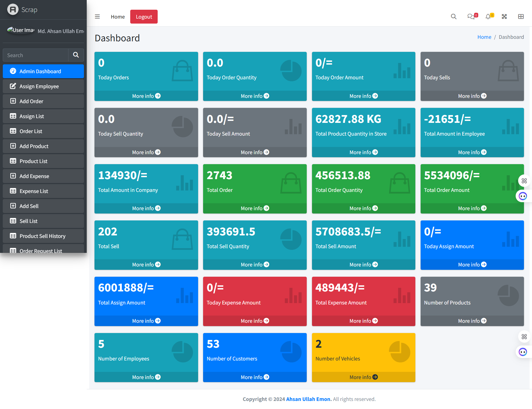Click Ahsan Ullah Emon footer link
532x409 pixels.
point(309,399)
